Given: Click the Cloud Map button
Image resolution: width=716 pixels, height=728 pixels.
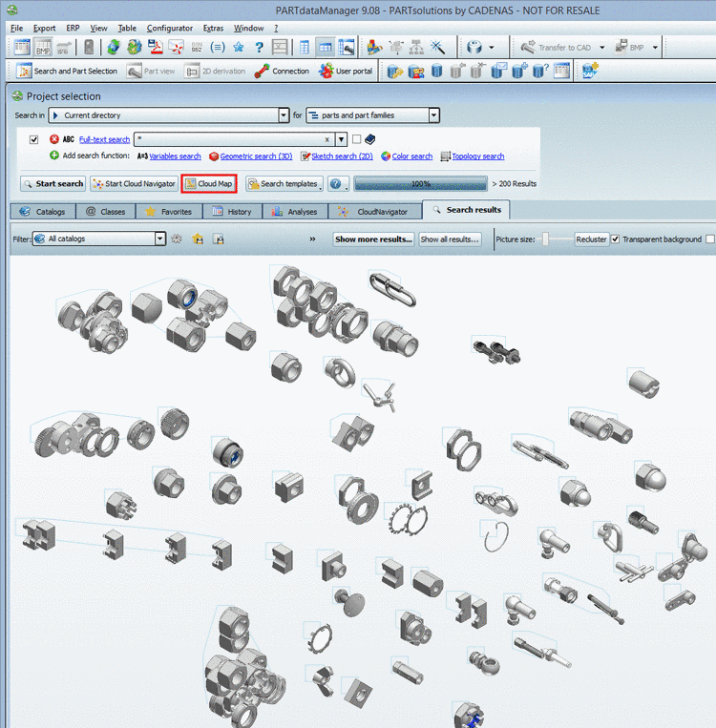Looking at the screenshot, I should point(209,184).
